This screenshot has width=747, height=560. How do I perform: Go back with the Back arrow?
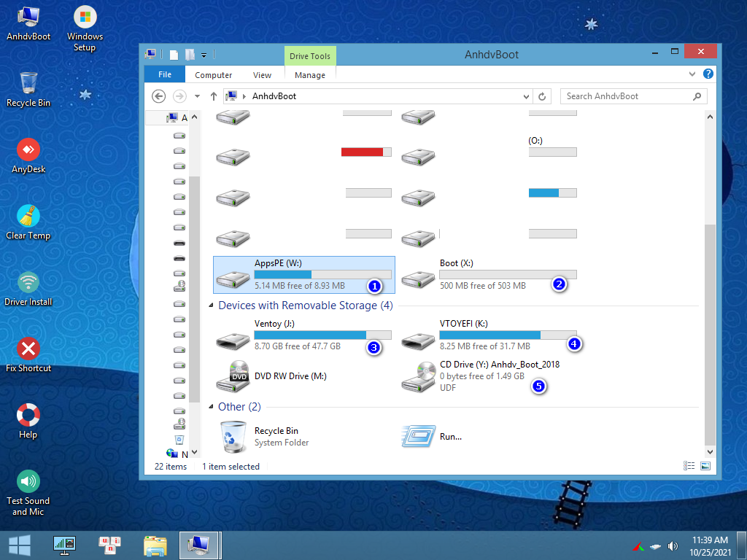pos(158,96)
